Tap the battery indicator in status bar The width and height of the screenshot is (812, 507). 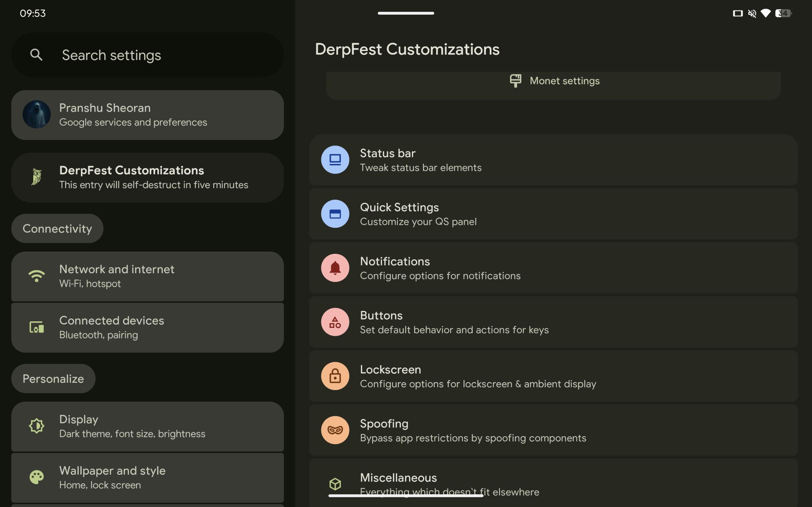(x=783, y=13)
